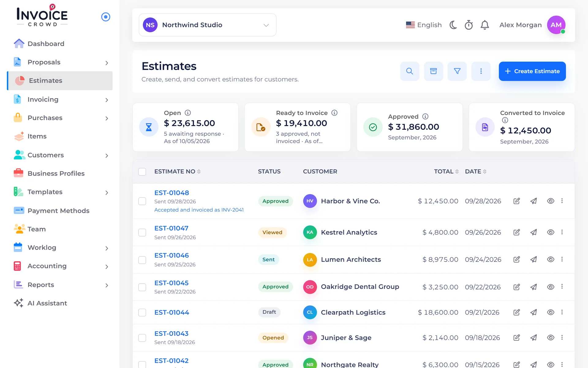
Task: Open Payment Methods
Action: pyautogui.click(x=60, y=211)
